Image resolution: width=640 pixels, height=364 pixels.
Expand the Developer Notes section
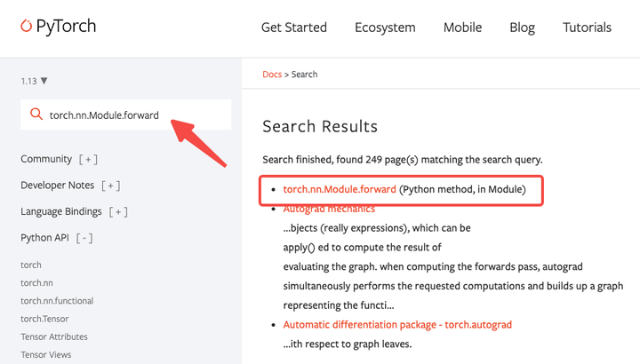110,186
